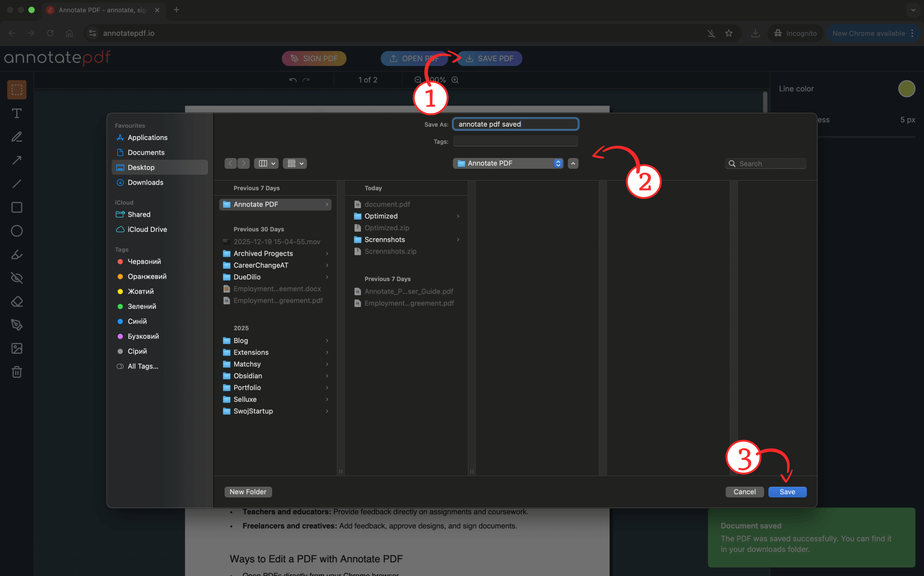Click the Insert Image tool

[17, 348]
